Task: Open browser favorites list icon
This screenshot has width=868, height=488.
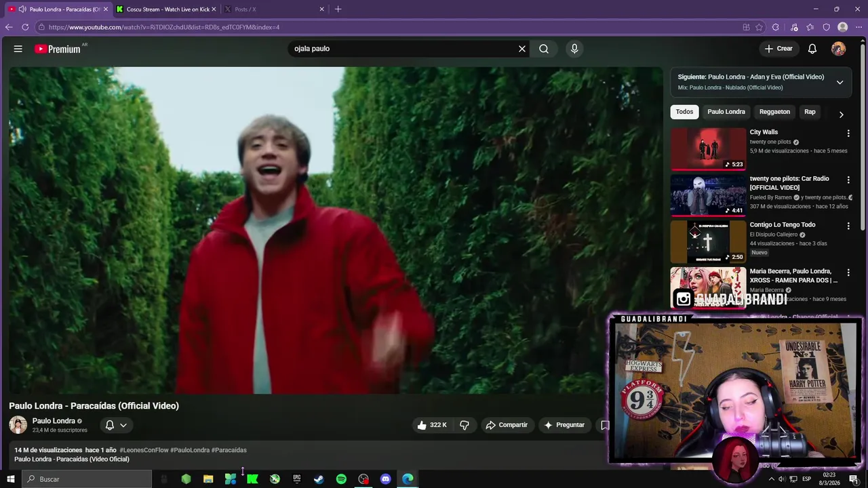Action: click(810, 27)
